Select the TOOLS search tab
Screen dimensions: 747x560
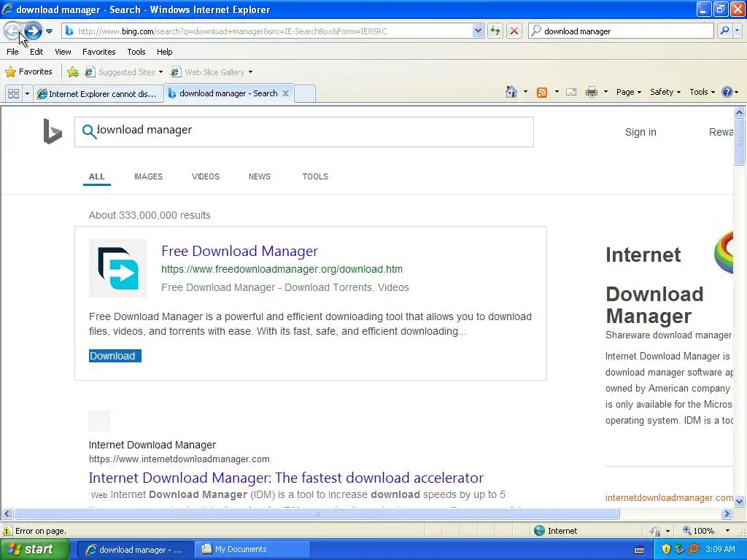pyautogui.click(x=315, y=176)
